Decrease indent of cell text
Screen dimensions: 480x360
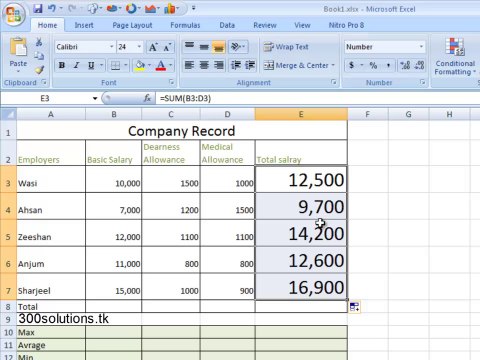point(236,65)
